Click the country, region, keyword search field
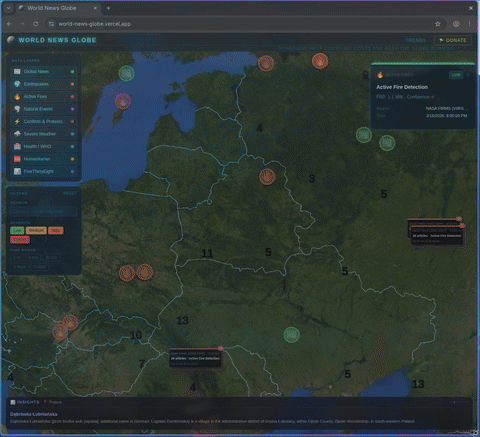Viewport: 480px width, 437px height. coord(44,211)
